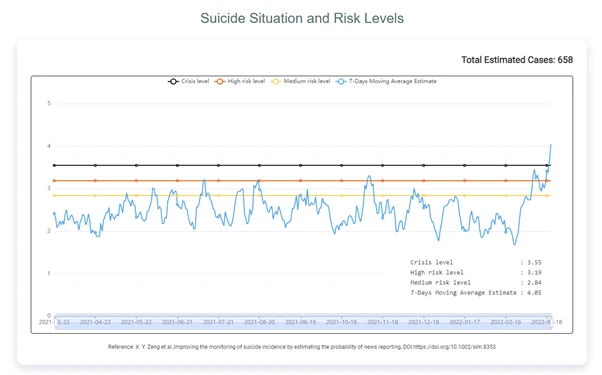The width and height of the screenshot is (602, 375).
Task: Toggle the High risk level legend series
Action: point(240,81)
